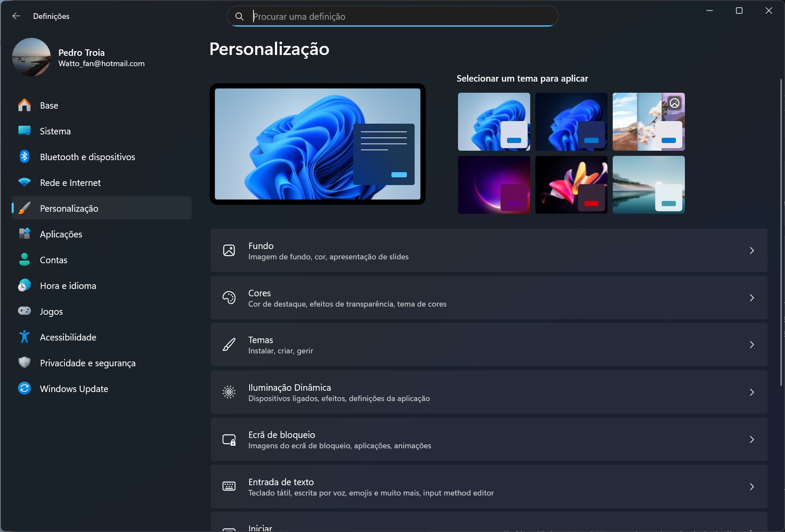Click the Privacidade shield icon
The height and width of the screenshot is (532, 785).
tap(24, 363)
